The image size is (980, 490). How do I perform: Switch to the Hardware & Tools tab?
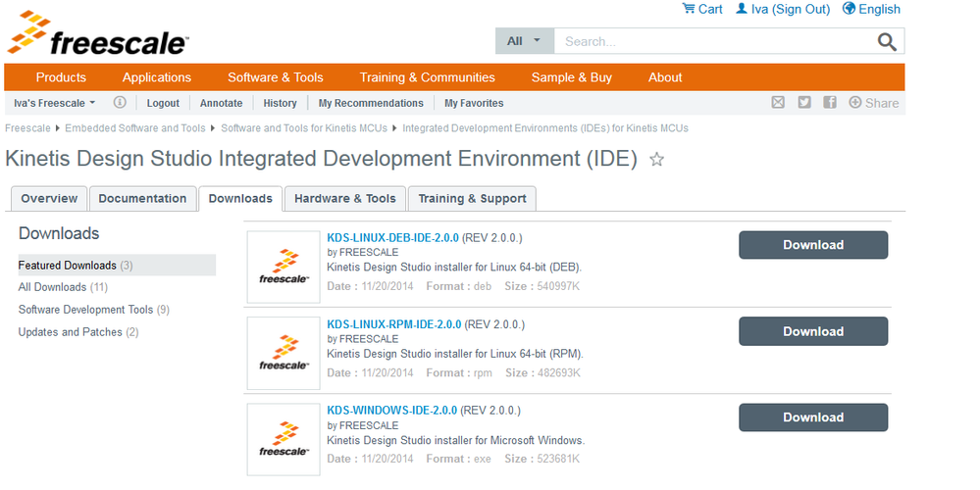click(345, 199)
